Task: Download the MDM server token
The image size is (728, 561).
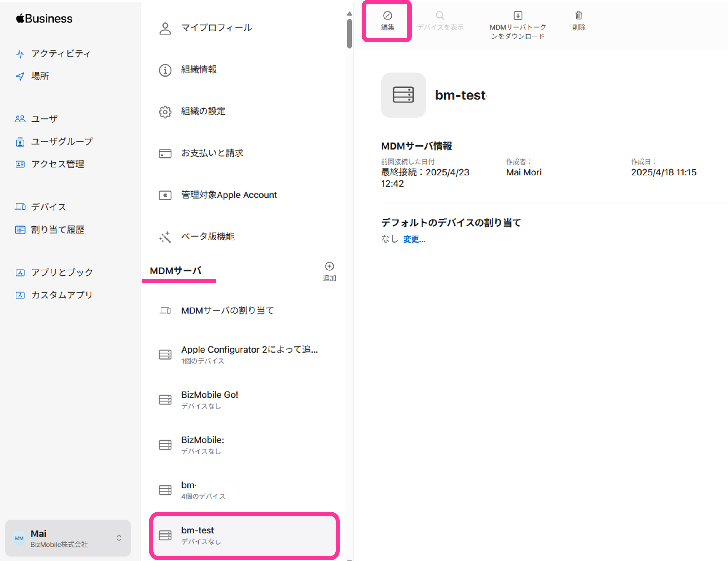Action: [518, 16]
